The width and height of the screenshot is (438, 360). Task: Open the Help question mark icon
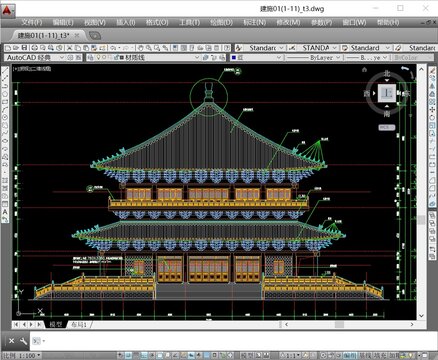point(227,48)
